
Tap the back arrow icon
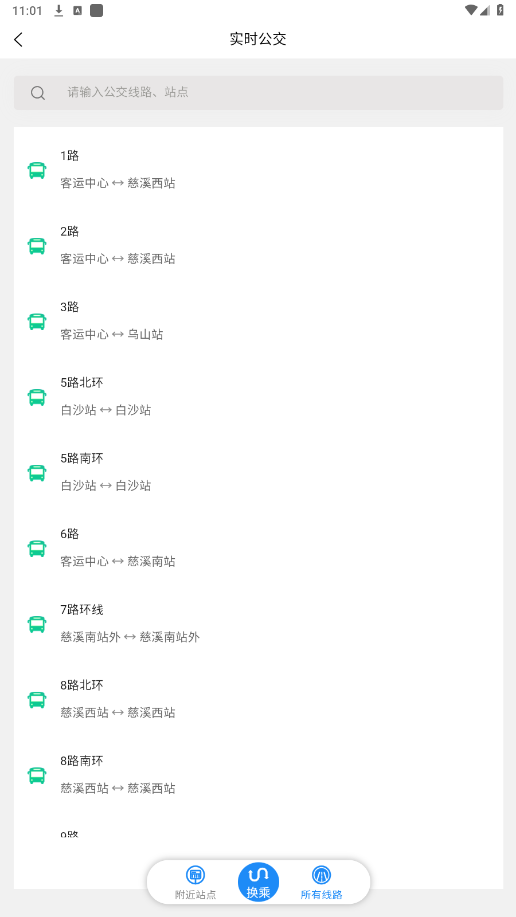(x=18, y=39)
